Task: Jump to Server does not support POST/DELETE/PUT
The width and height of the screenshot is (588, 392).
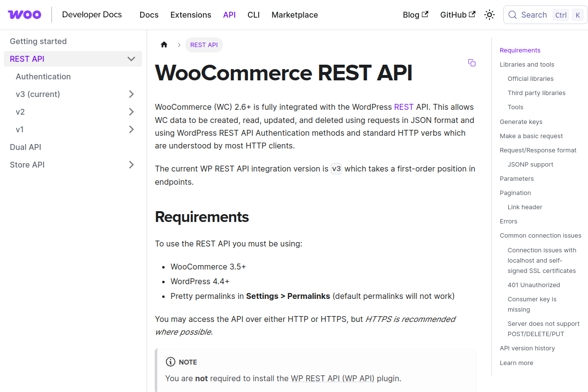Action: [543, 329]
